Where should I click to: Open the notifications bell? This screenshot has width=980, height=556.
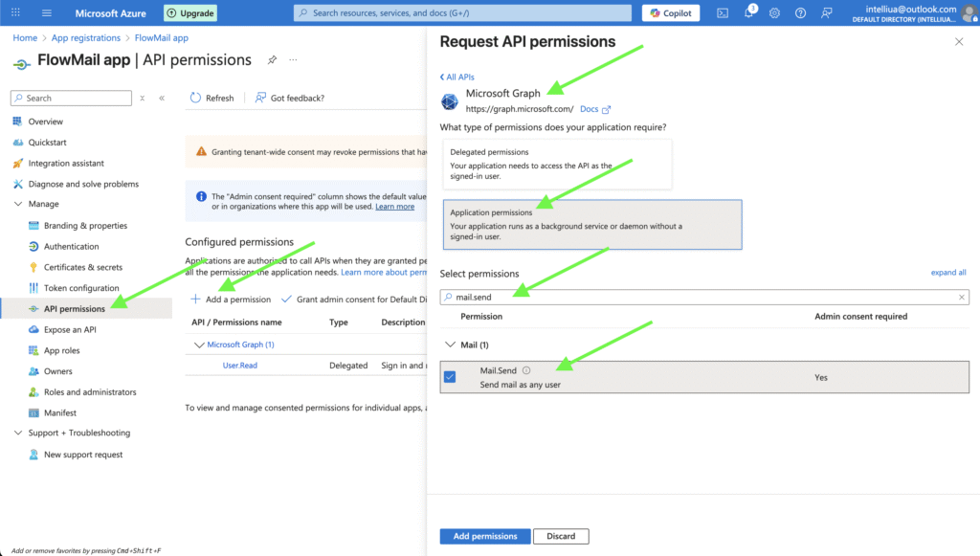[748, 12]
